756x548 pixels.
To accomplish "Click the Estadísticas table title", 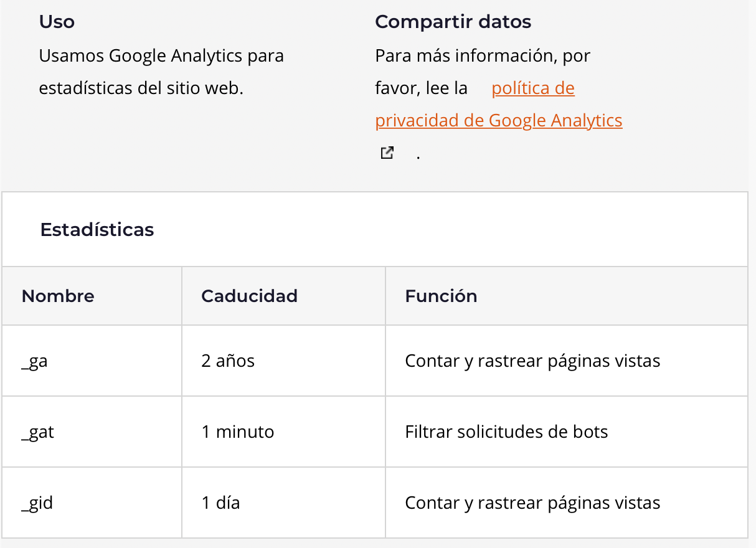I will 97,230.
